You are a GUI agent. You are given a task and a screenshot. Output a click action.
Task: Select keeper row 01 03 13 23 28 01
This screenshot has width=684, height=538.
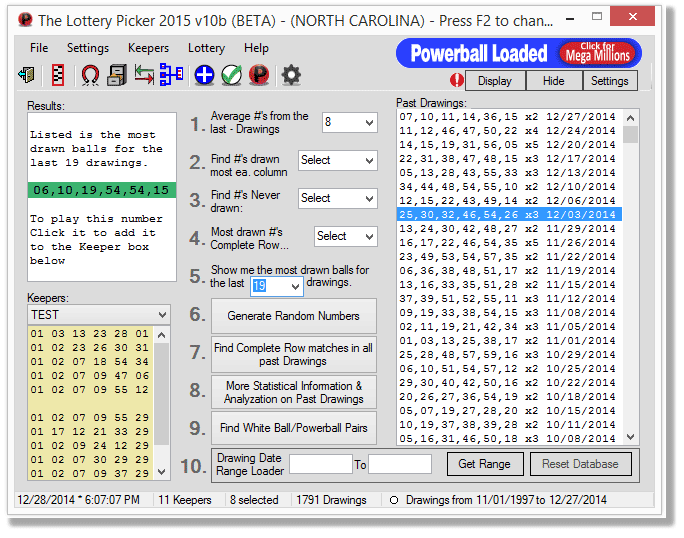click(90, 334)
